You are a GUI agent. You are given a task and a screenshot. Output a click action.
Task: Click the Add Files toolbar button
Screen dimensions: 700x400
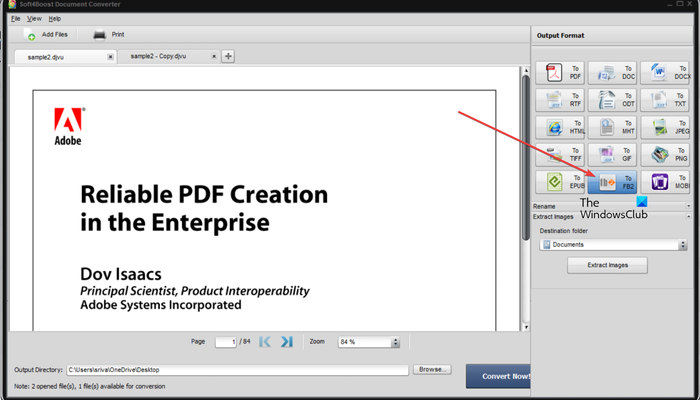coord(46,34)
